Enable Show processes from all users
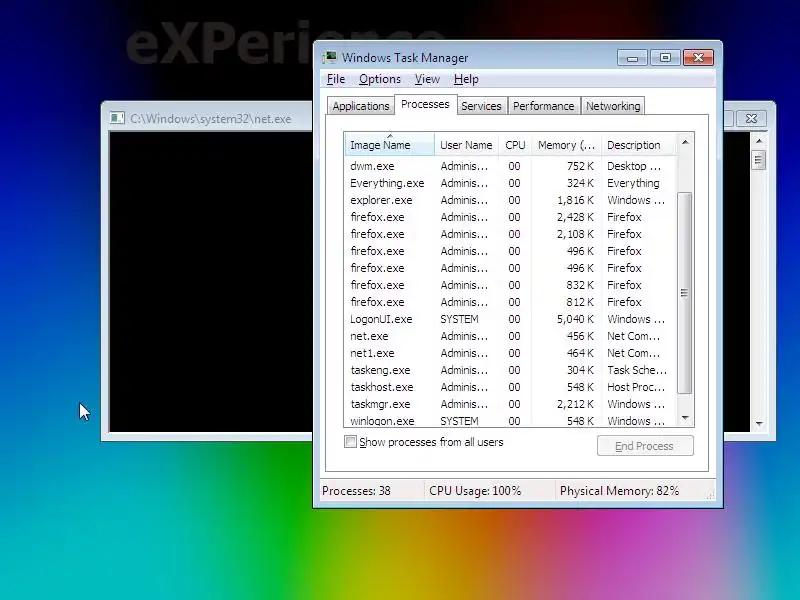This screenshot has height=600, width=800. [351, 442]
